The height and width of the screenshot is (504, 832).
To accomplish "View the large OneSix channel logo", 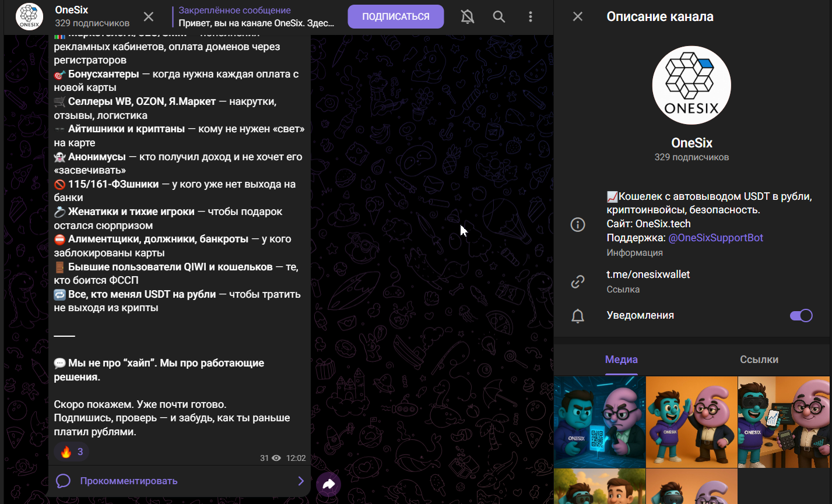I will point(691,85).
